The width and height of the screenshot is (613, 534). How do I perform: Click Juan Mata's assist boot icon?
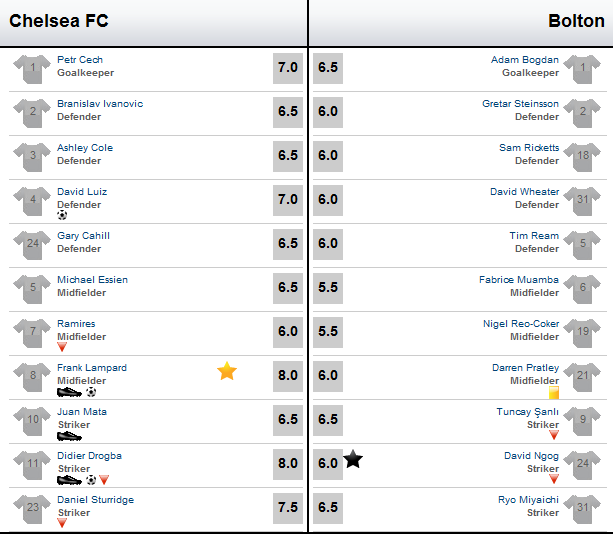pos(69,436)
